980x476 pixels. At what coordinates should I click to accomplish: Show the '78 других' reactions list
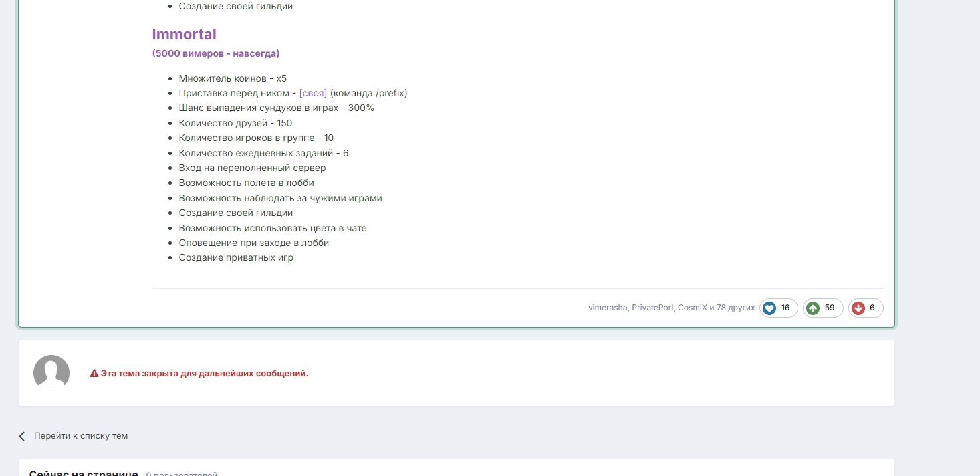(x=735, y=308)
